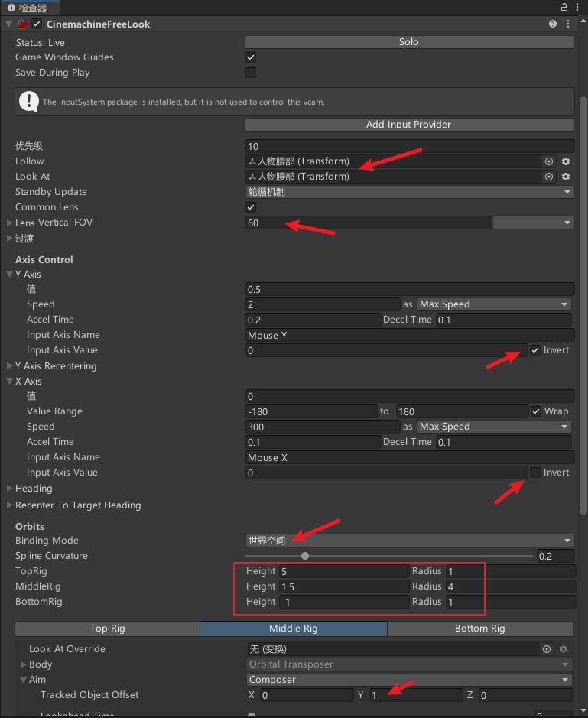Check X Axis Invert checkbox
The image size is (588, 718).
point(535,473)
